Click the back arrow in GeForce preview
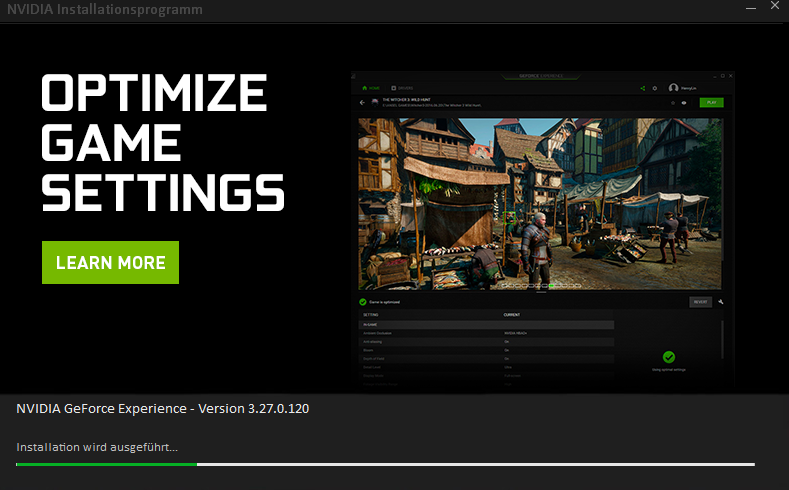The image size is (789, 490). (362, 103)
